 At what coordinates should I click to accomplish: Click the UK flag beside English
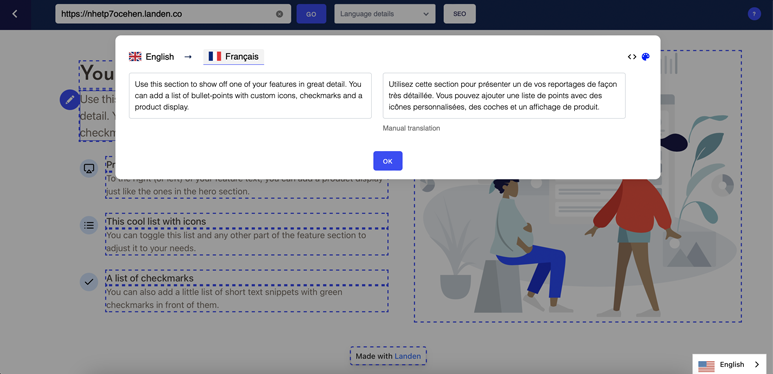[135, 57]
